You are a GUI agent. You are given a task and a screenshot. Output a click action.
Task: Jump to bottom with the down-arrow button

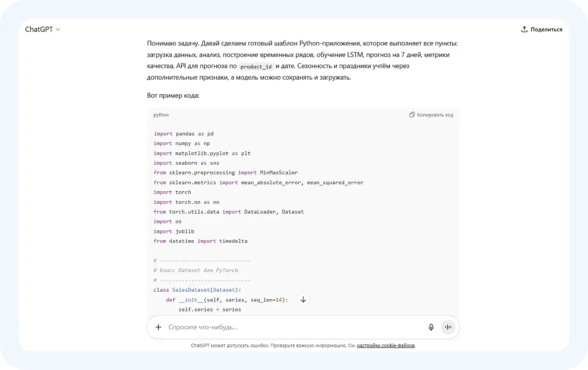coord(303,300)
